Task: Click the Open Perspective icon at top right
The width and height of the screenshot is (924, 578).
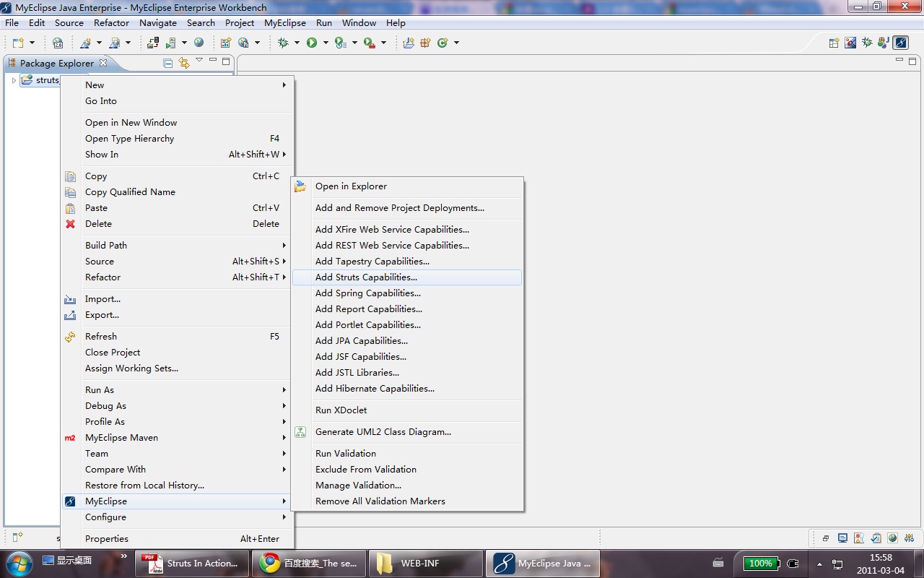Action: 834,43
